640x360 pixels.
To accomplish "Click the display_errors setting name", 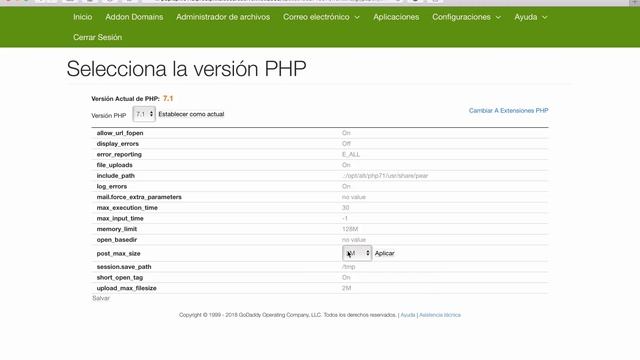I will [118, 143].
